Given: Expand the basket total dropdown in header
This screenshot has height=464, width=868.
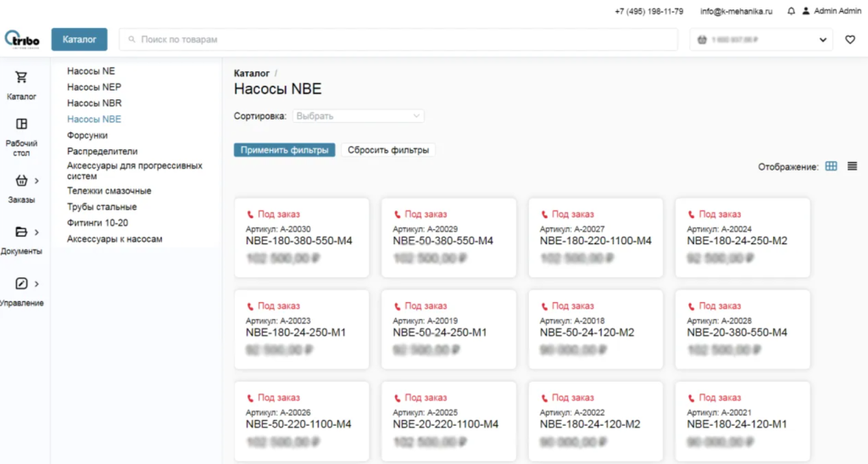Looking at the screenshot, I should [823, 40].
